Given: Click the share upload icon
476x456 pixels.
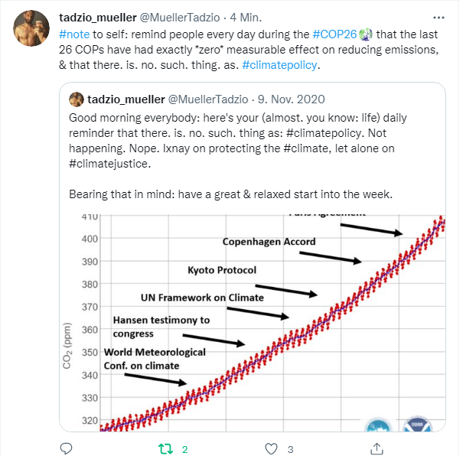Looking at the screenshot, I should [x=377, y=448].
